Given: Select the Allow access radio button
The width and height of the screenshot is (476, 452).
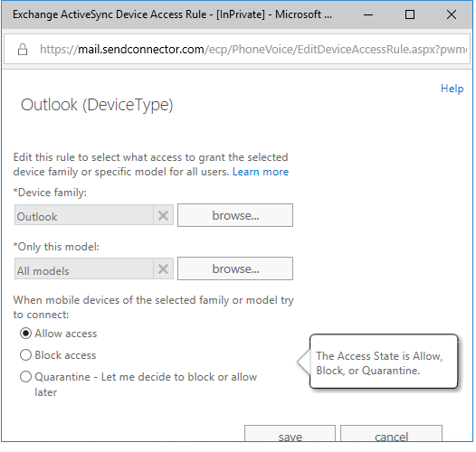Looking at the screenshot, I should click(x=26, y=334).
